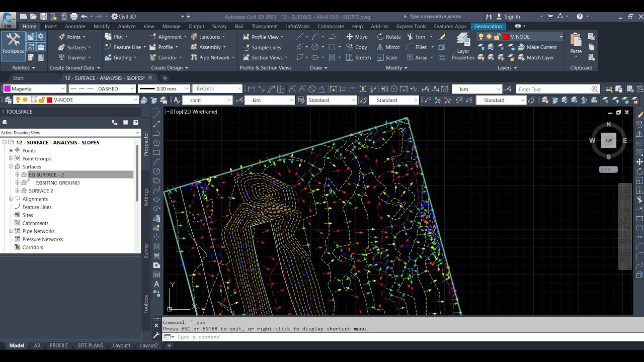Select the Catchments tree item
The width and height of the screenshot is (644, 362).
click(x=35, y=223)
